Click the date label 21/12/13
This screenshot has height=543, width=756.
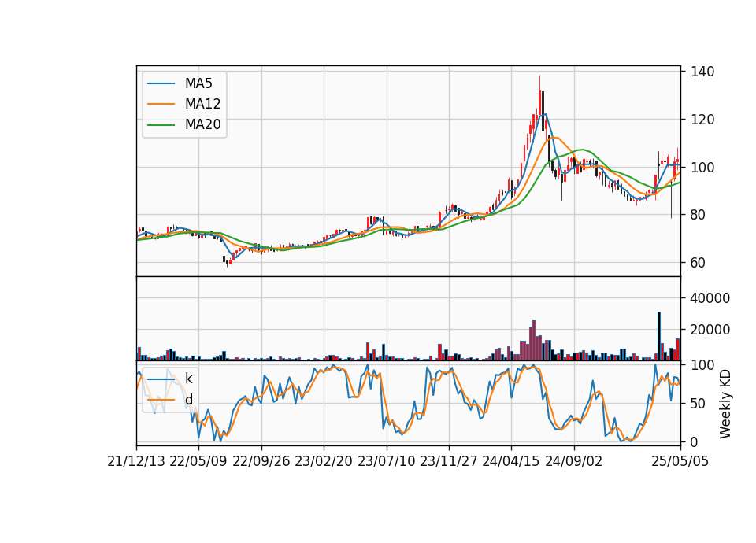click(x=136, y=461)
